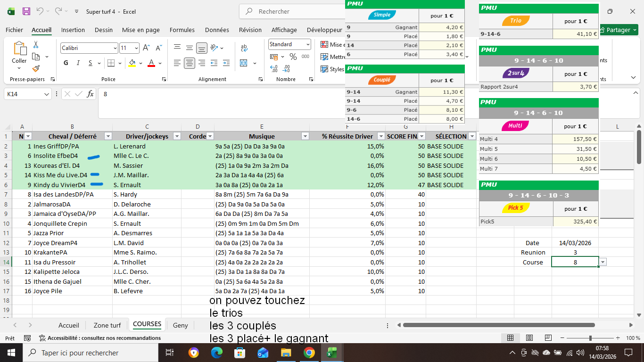Image resolution: width=644 pixels, height=362 pixels.
Task: Copy the selection using the Copier icon
Action: (36, 57)
